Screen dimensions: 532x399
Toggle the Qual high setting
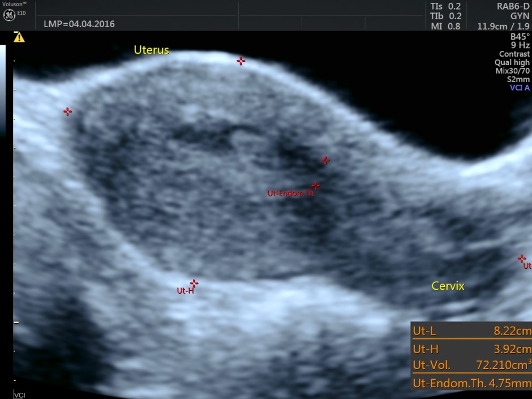point(513,62)
